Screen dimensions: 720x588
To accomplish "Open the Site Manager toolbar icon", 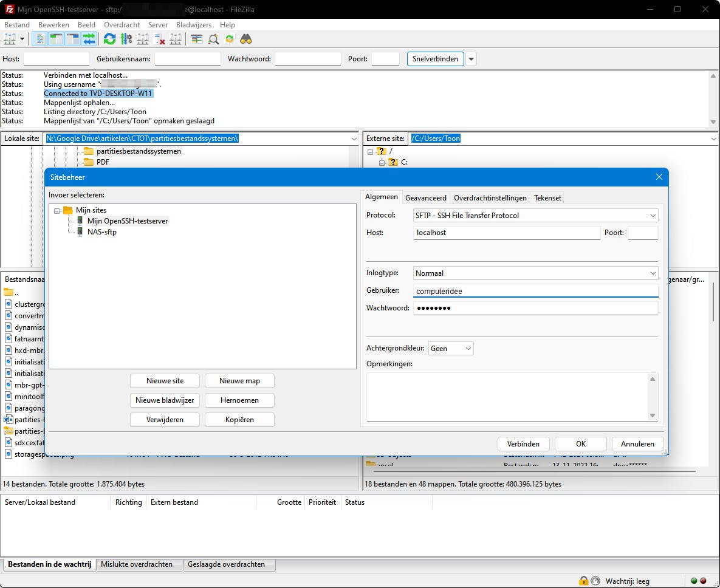I will pos(10,39).
